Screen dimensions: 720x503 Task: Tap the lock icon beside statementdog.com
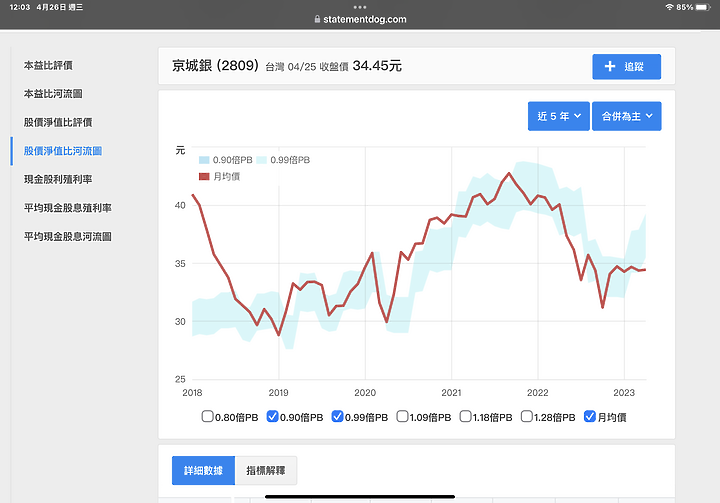[317, 19]
